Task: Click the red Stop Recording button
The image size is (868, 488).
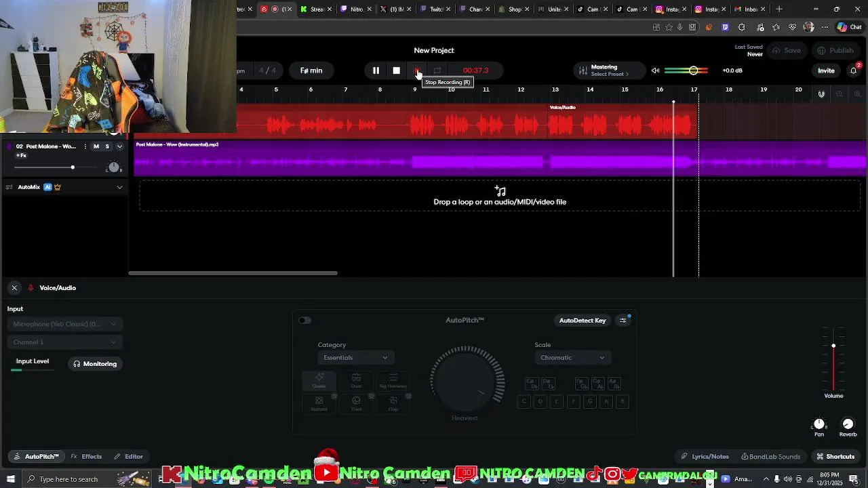Action: (x=417, y=70)
